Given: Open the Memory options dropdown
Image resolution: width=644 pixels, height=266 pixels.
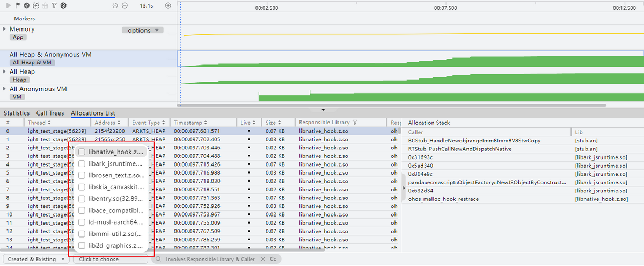Looking at the screenshot, I should (x=142, y=31).
